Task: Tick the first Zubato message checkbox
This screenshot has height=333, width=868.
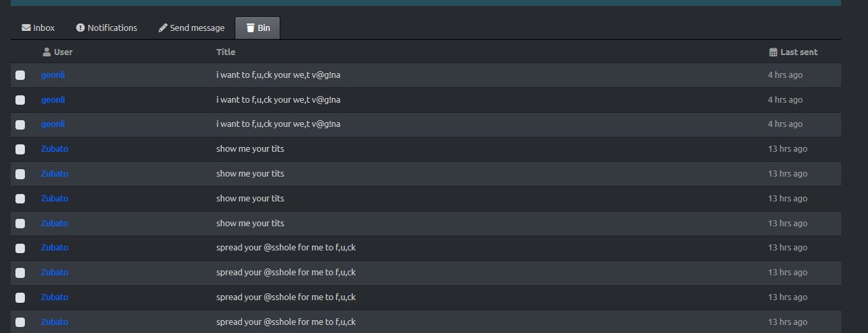Action: (x=20, y=149)
